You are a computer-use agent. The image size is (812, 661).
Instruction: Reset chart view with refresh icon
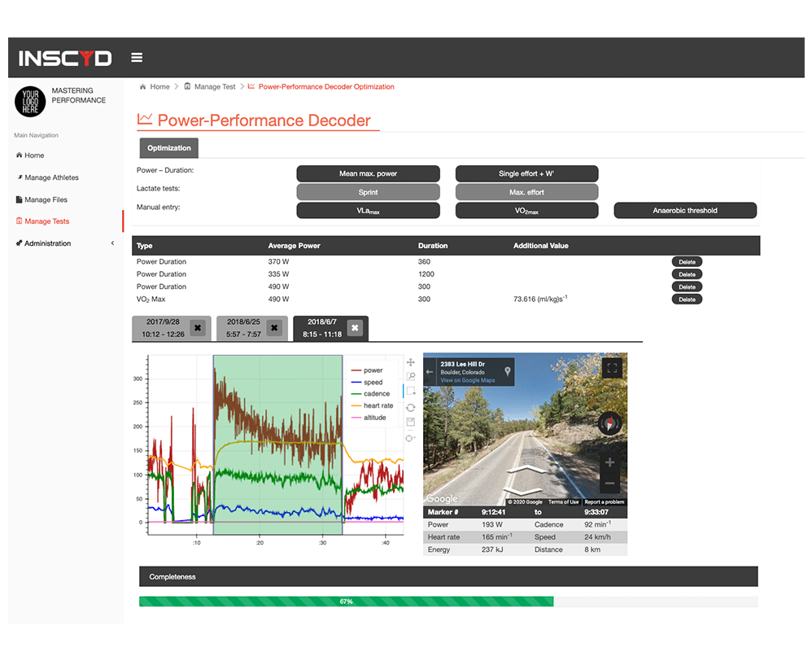click(x=411, y=407)
